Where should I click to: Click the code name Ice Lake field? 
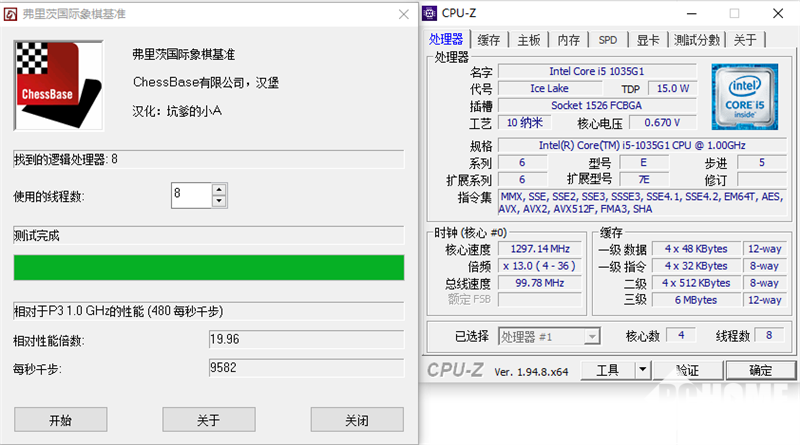(550, 88)
